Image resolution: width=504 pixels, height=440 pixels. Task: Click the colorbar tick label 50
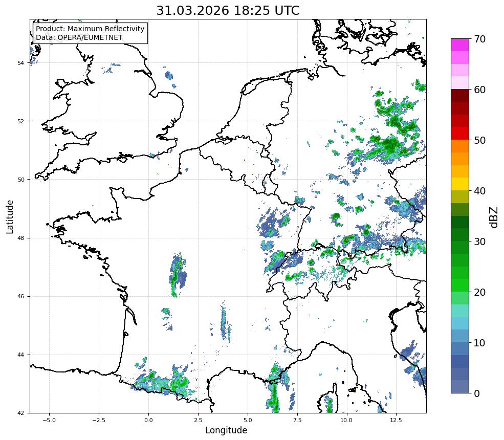[479, 140]
